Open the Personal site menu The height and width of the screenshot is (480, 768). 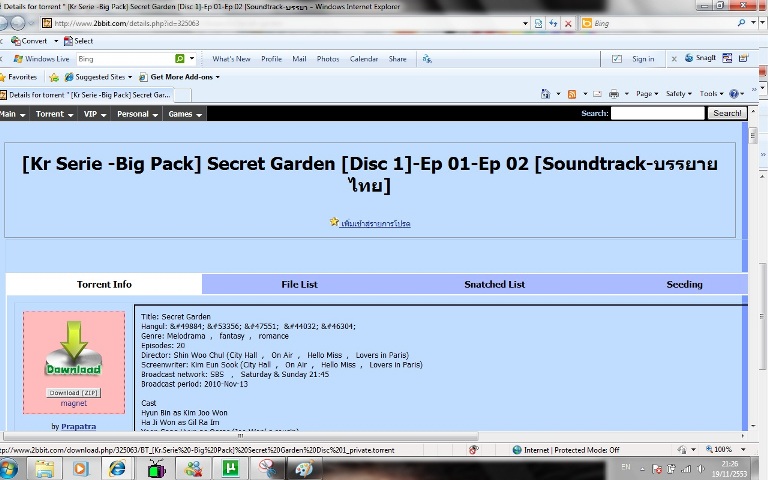point(137,114)
